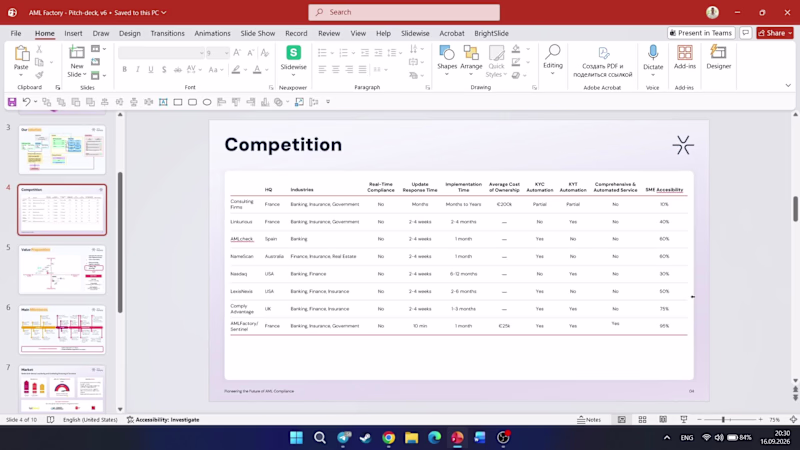
Task: Toggle Bold formatting
Action: (x=124, y=69)
